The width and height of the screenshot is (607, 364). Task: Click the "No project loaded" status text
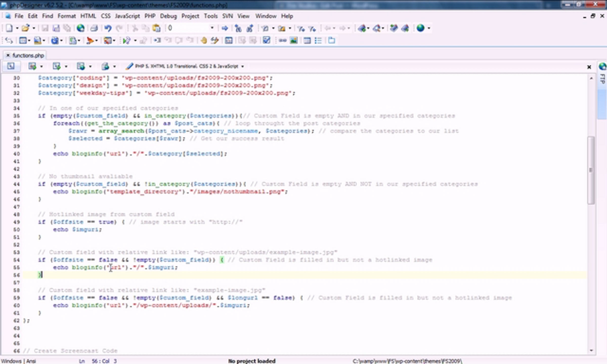252,361
